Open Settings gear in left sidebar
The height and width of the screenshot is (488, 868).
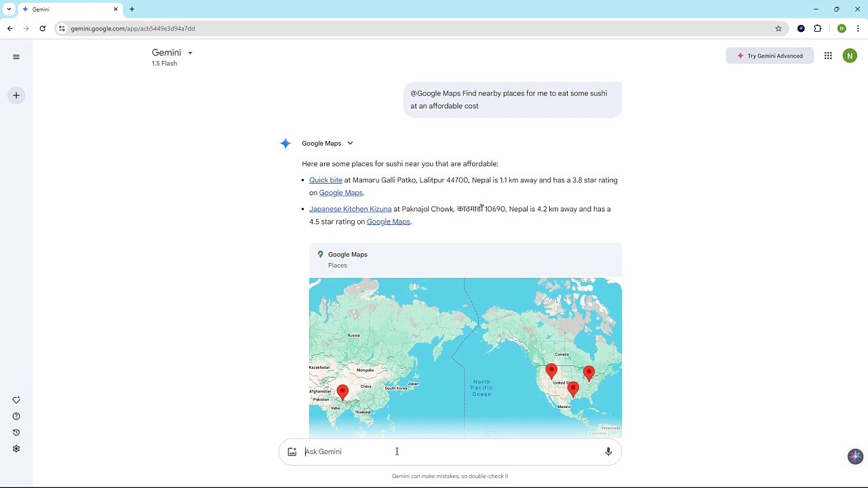click(x=16, y=449)
